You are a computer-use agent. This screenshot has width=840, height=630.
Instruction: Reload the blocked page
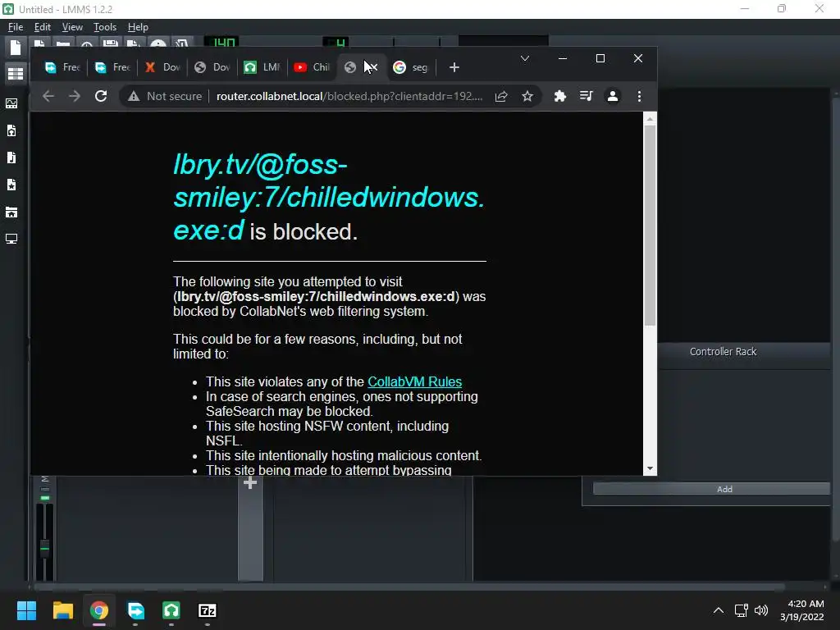coord(101,96)
